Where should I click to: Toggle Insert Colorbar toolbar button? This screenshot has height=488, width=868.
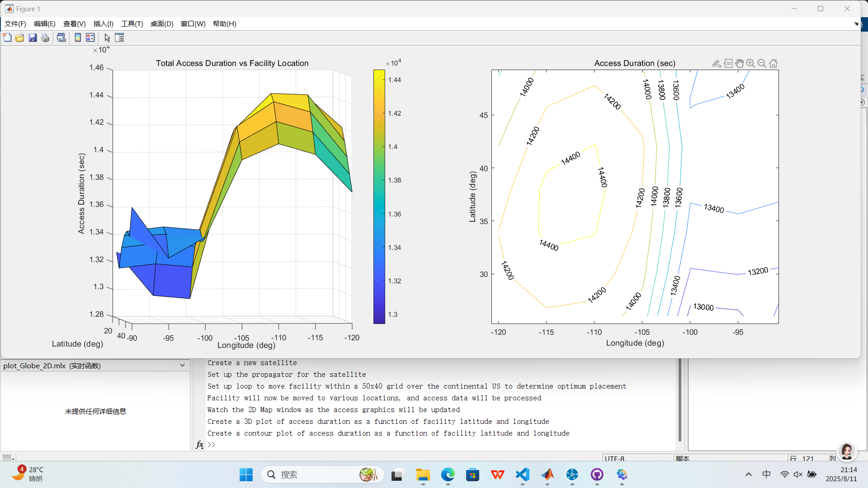78,38
